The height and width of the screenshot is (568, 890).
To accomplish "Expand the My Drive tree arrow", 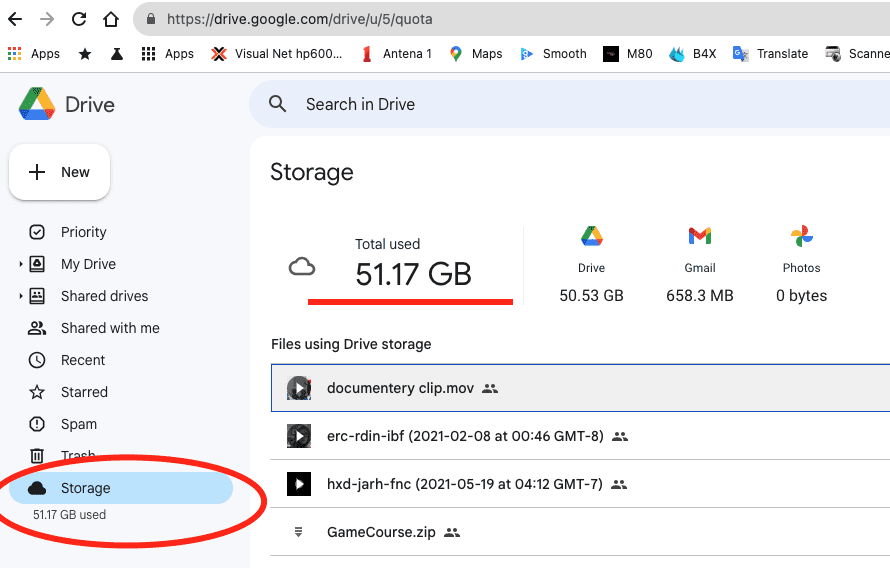I will [20, 264].
